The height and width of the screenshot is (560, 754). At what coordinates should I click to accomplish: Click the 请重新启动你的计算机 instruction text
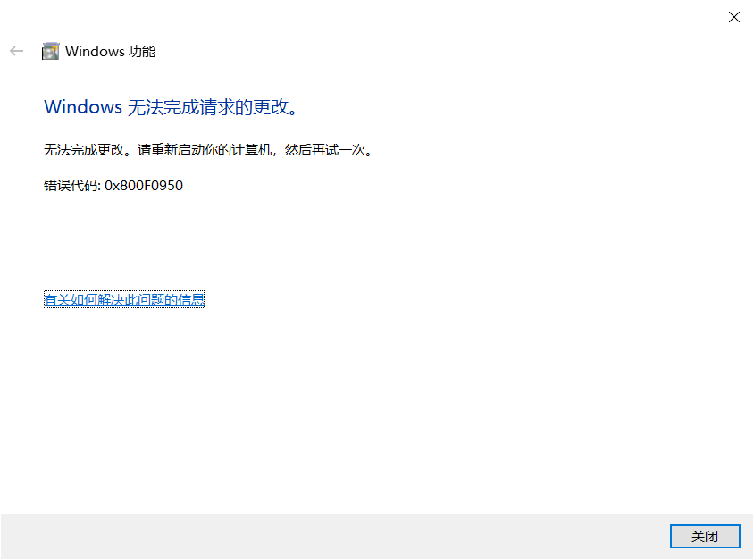[205, 150]
